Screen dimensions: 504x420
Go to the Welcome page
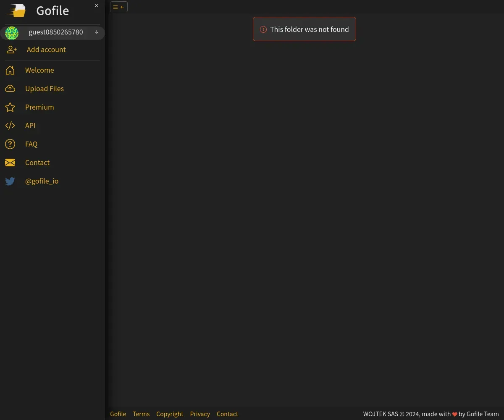tap(39, 70)
